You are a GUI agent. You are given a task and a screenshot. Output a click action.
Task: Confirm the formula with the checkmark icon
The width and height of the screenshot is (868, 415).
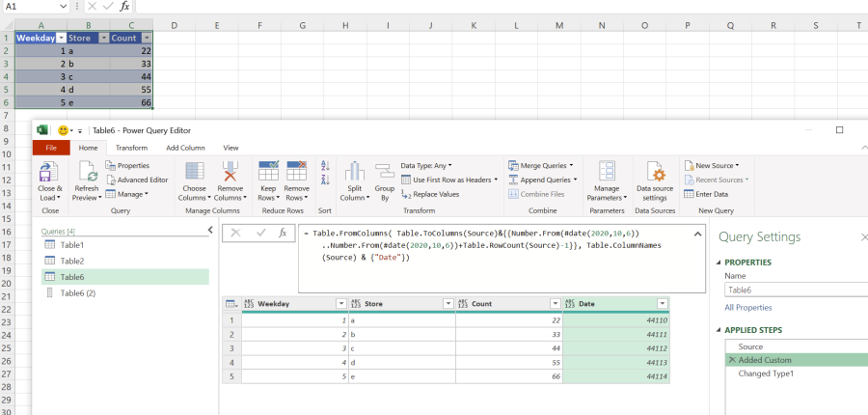click(261, 234)
